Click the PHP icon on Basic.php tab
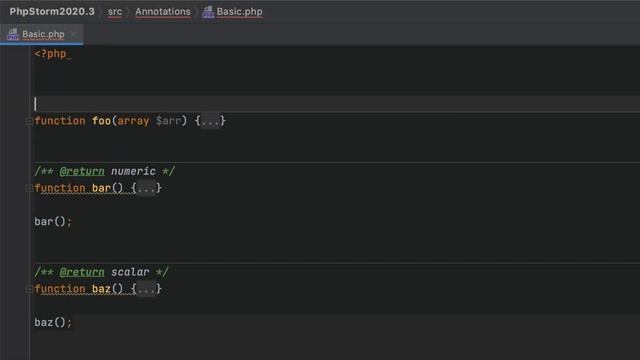Screen dimensions: 640x360 tap(13, 34)
